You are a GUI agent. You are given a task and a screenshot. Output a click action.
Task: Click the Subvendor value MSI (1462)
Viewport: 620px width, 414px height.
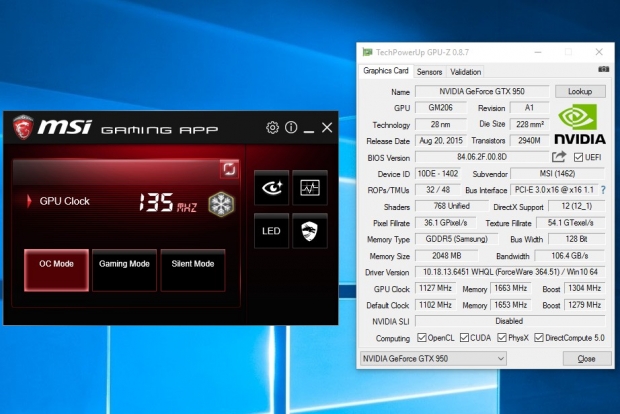(558, 174)
